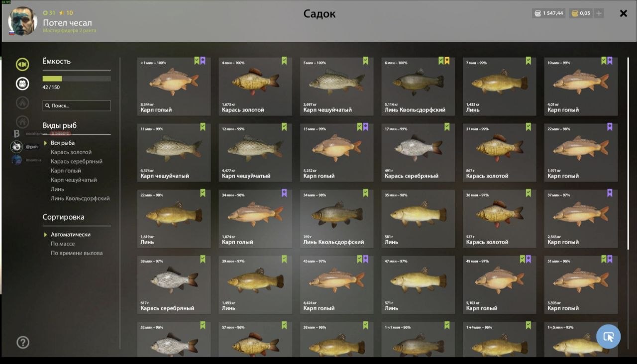Select sort option По времени вылова
This screenshot has height=364, width=637.
click(x=77, y=253)
